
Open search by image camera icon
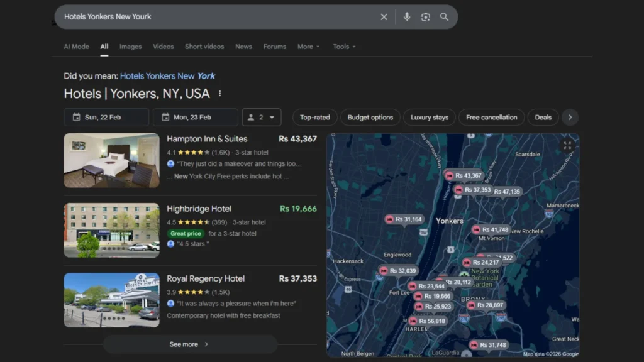click(x=426, y=17)
